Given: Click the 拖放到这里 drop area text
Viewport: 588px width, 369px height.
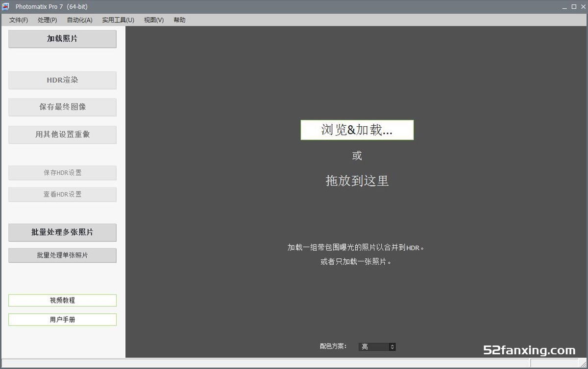Looking at the screenshot, I should click(357, 181).
